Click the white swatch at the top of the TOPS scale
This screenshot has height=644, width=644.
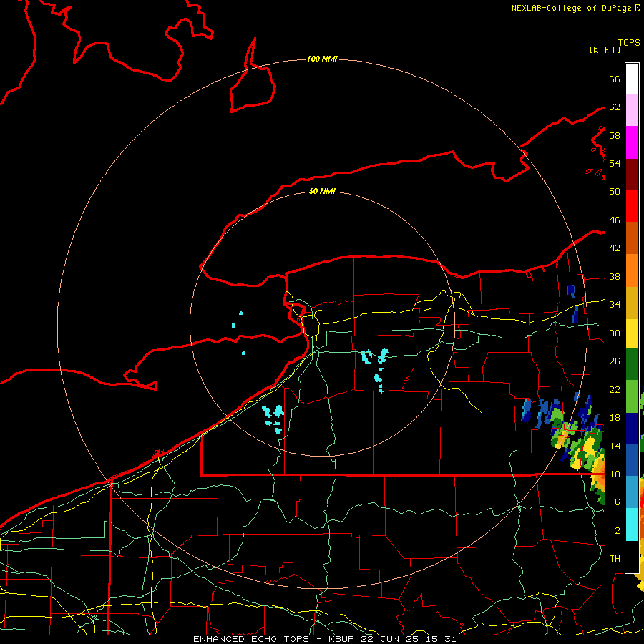point(632,79)
